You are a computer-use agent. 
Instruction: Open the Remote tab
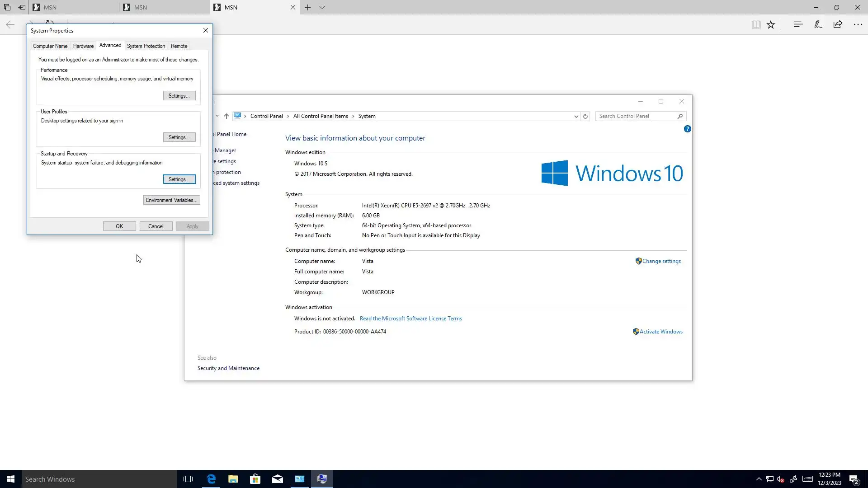click(179, 46)
